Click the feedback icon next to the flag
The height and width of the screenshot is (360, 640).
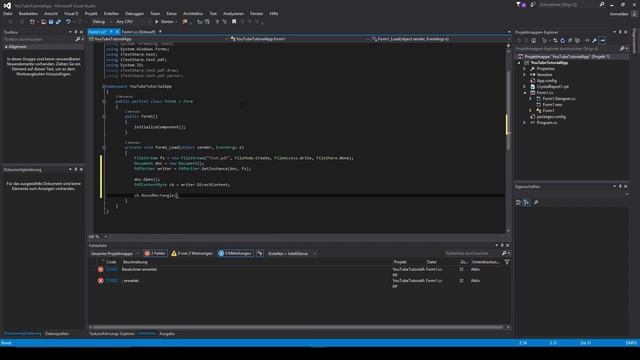tap(533, 5)
